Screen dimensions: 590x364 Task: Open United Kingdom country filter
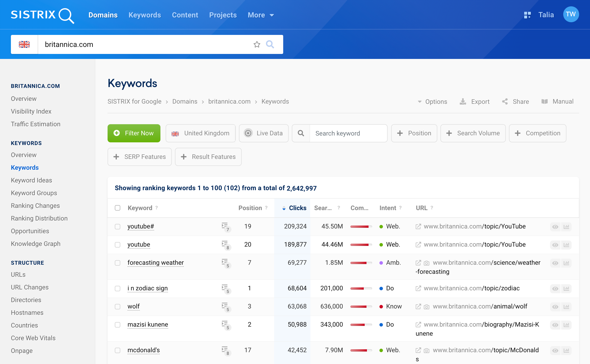pyautogui.click(x=201, y=133)
